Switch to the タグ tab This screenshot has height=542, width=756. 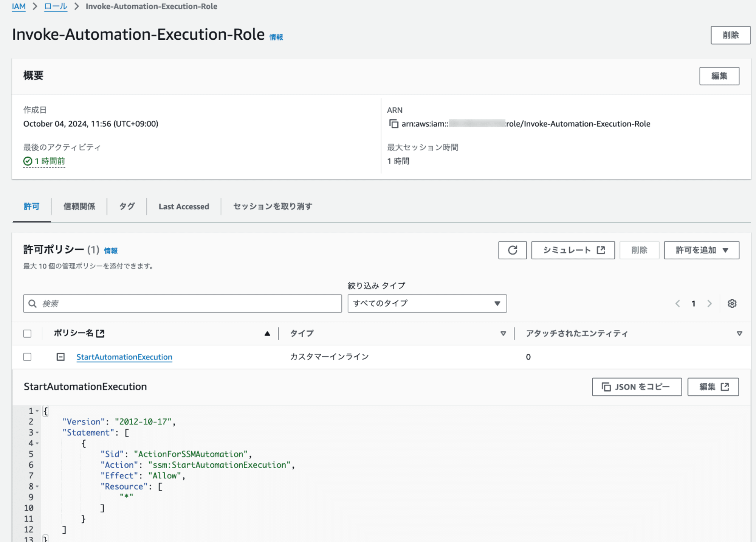point(127,206)
